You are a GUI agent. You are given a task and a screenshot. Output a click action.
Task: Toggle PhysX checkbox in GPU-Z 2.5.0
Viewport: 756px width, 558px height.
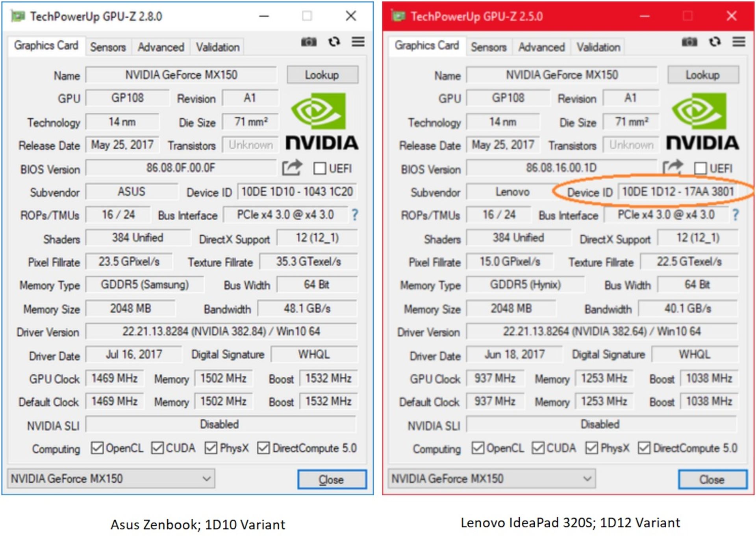[x=592, y=448]
